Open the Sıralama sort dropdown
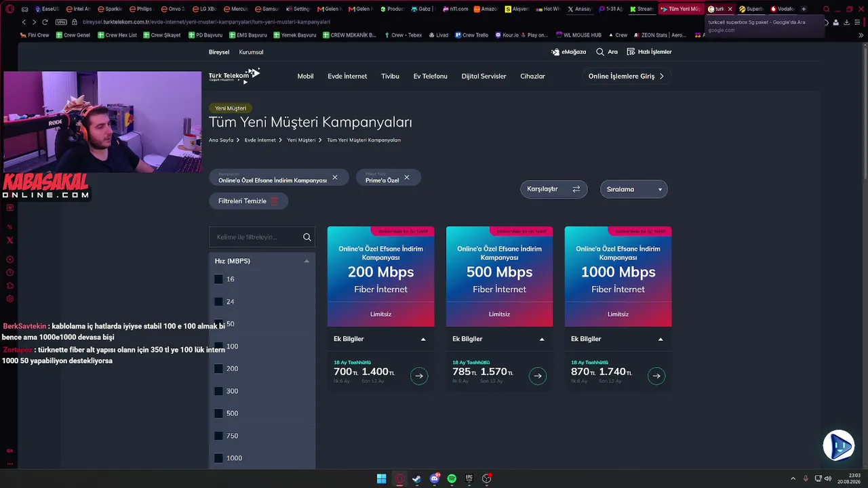 (x=634, y=189)
